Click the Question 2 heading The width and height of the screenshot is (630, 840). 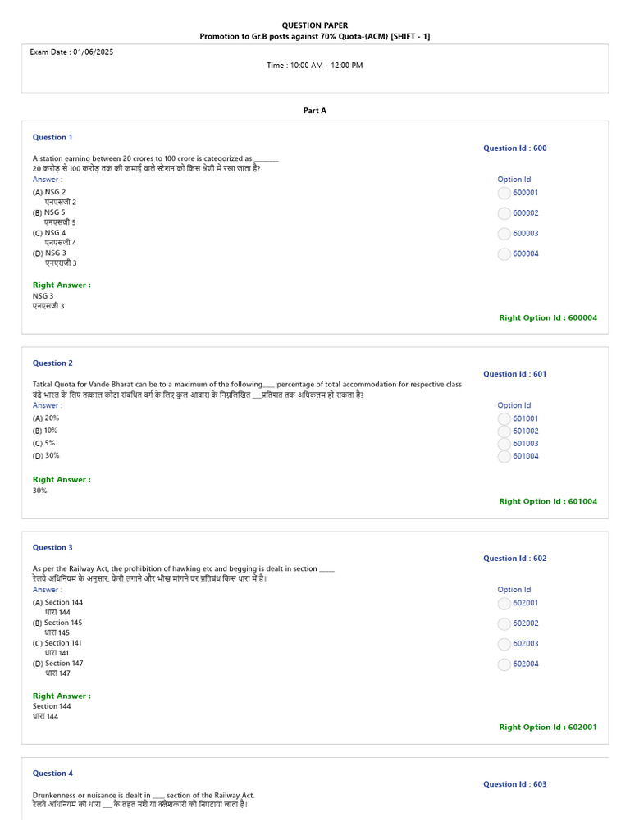(x=52, y=363)
